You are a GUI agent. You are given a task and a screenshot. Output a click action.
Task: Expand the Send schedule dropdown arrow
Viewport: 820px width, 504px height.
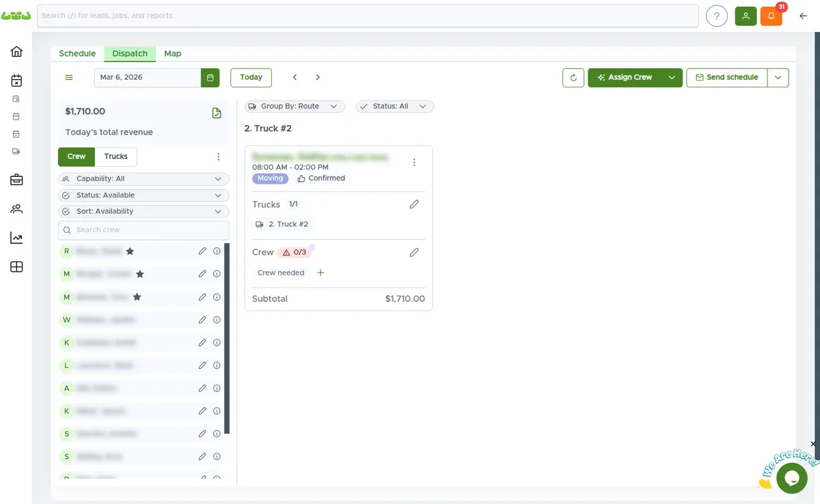point(778,77)
